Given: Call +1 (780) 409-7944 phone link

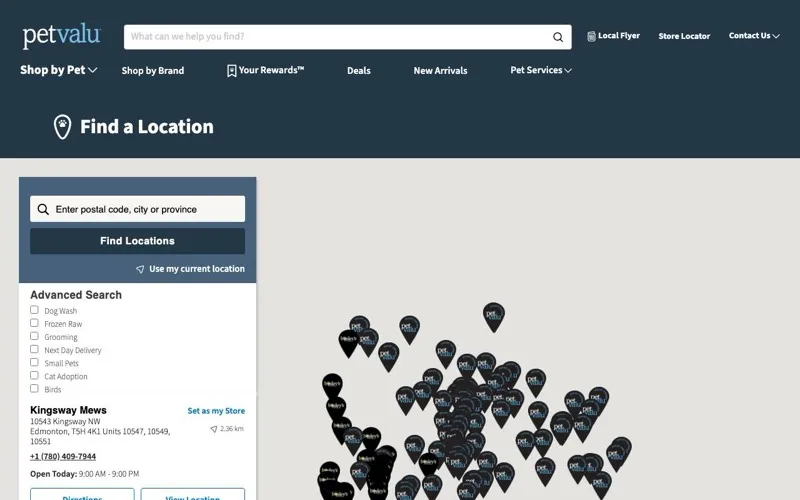Looking at the screenshot, I should coord(63,457).
